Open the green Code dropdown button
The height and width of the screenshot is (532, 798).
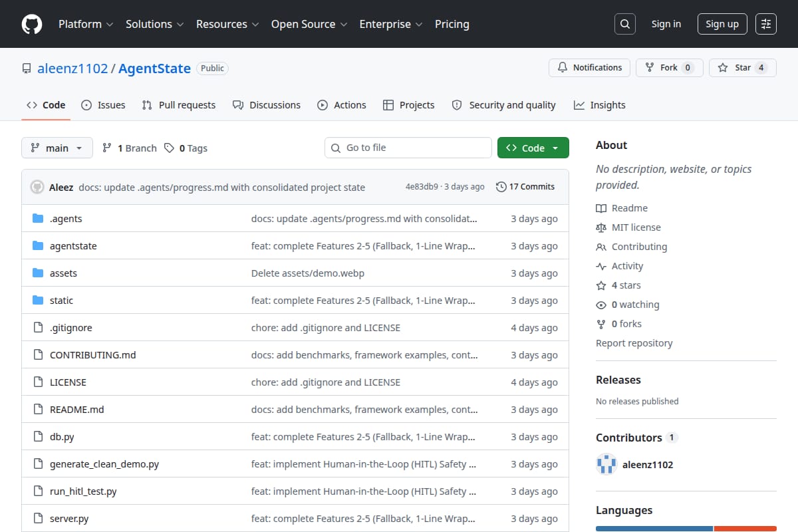pos(533,148)
